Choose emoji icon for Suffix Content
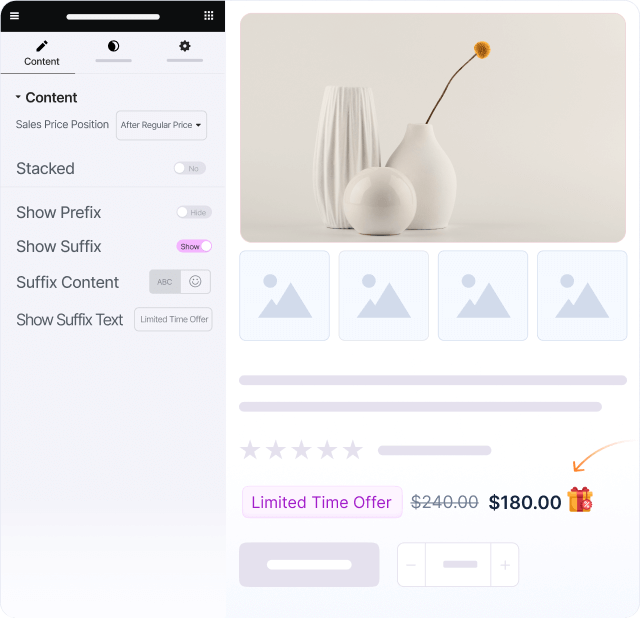 196,282
